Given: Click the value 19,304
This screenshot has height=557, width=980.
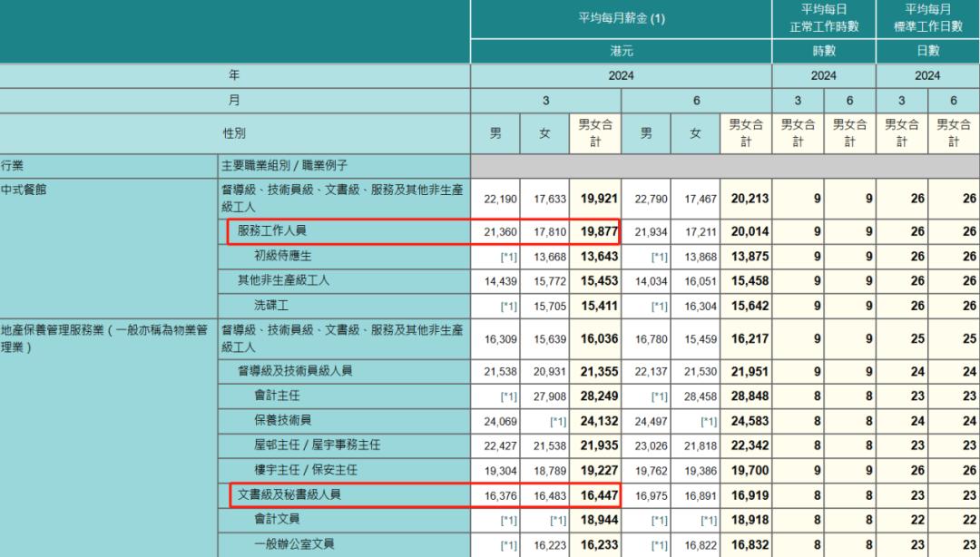Looking at the screenshot, I should [x=501, y=471].
